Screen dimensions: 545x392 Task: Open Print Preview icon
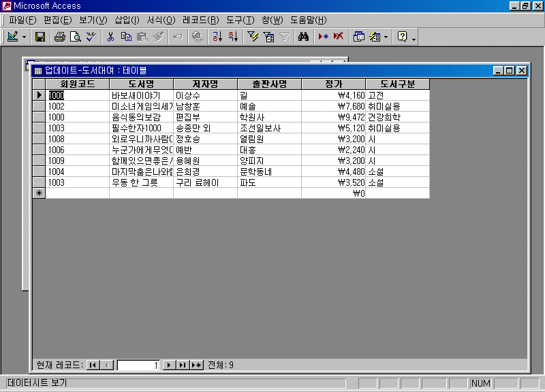coord(76,37)
